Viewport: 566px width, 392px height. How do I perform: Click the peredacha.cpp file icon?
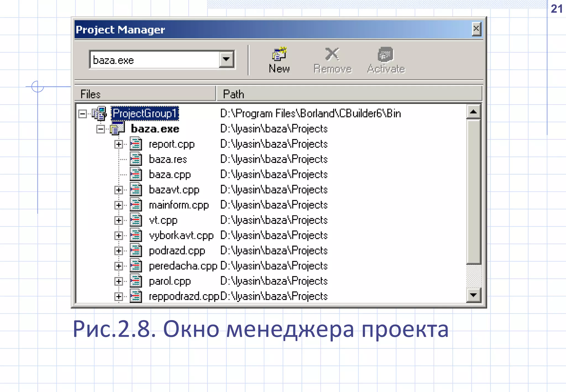point(136,265)
